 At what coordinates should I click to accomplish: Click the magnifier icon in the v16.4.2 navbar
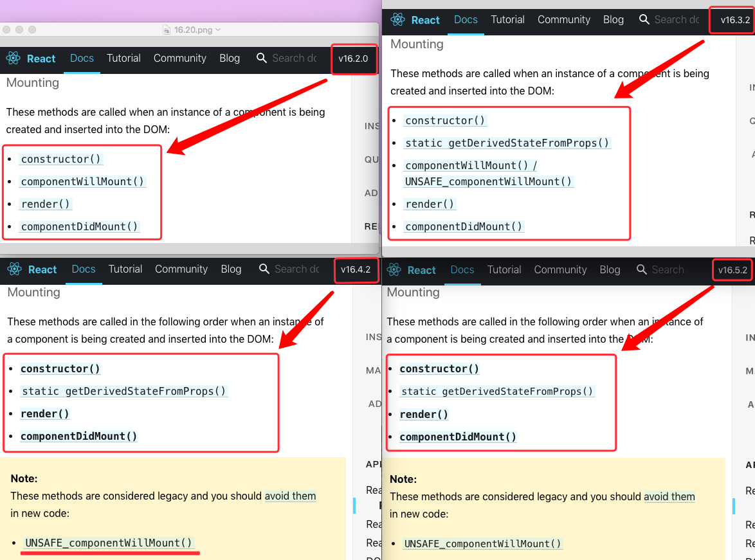point(264,269)
